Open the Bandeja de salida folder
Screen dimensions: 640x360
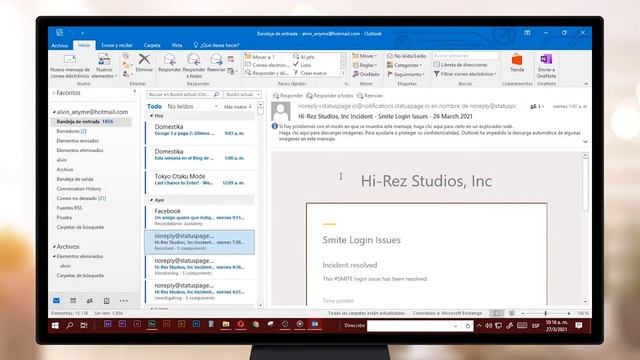pyautogui.click(x=75, y=179)
